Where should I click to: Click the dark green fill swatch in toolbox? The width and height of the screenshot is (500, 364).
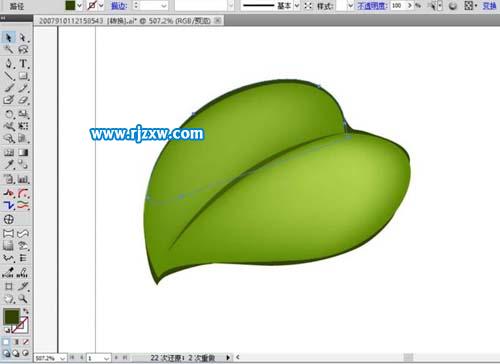(12, 316)
